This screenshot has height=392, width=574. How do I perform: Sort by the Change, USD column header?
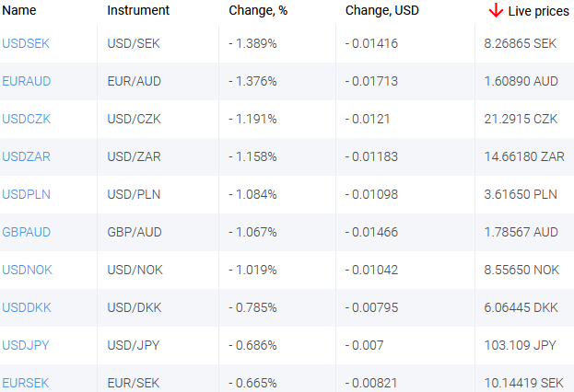tap(381, 10)
